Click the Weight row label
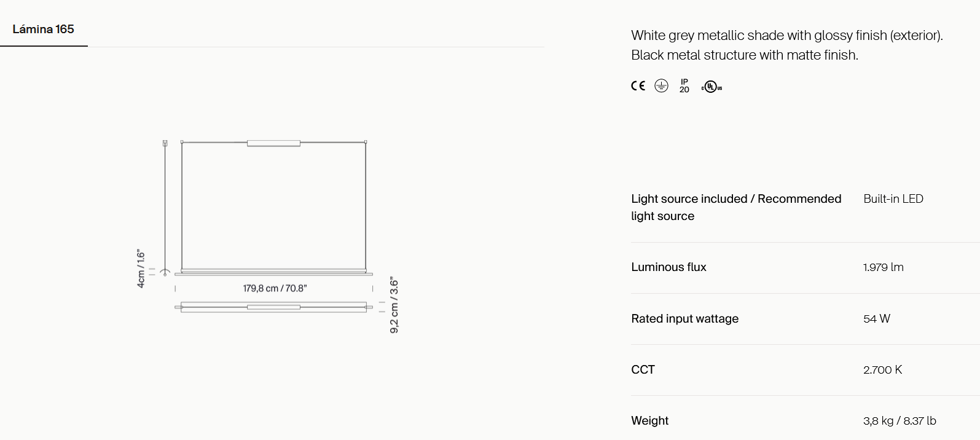This screenshot has height=440, width=980. (x=649, y=421)
